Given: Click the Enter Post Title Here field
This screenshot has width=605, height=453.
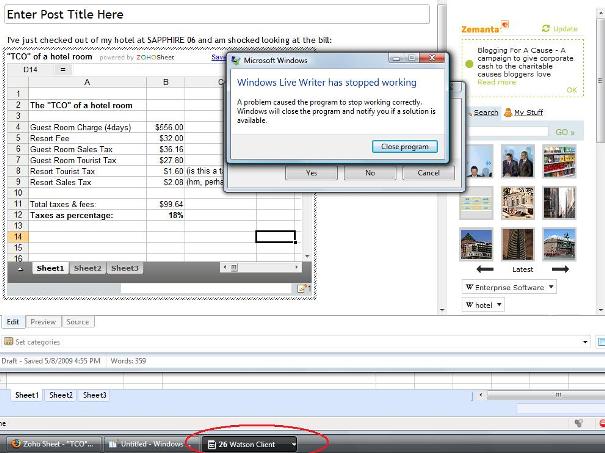Looking at the screenshot, I should [x=216, y=14].
